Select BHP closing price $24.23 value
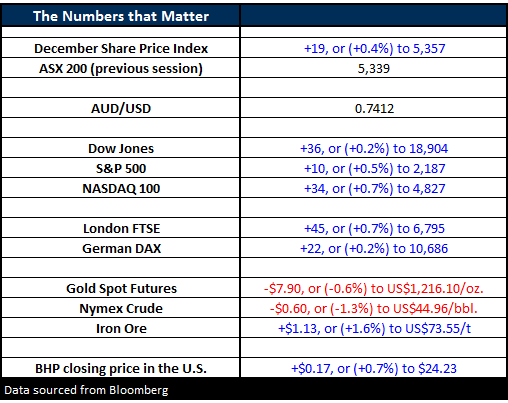This screenshot has width=508, height=403. click(x=374, y=369)
